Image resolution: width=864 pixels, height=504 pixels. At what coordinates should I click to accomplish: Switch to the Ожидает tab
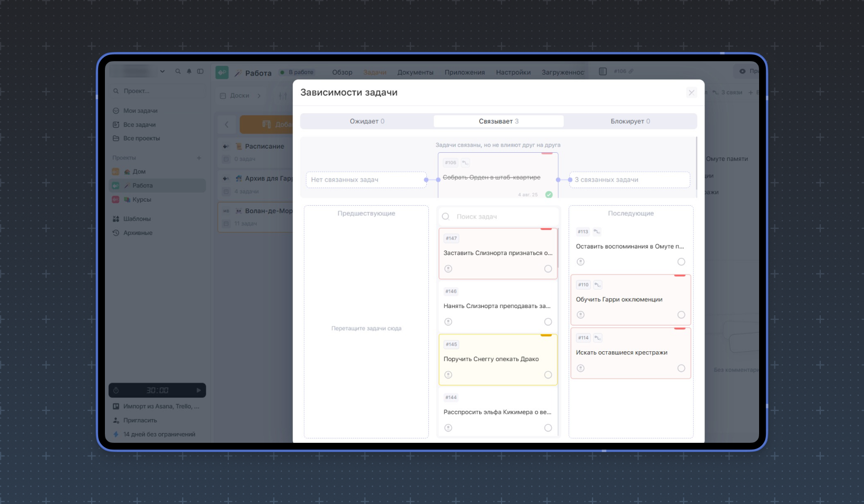[x=367, y=121]
